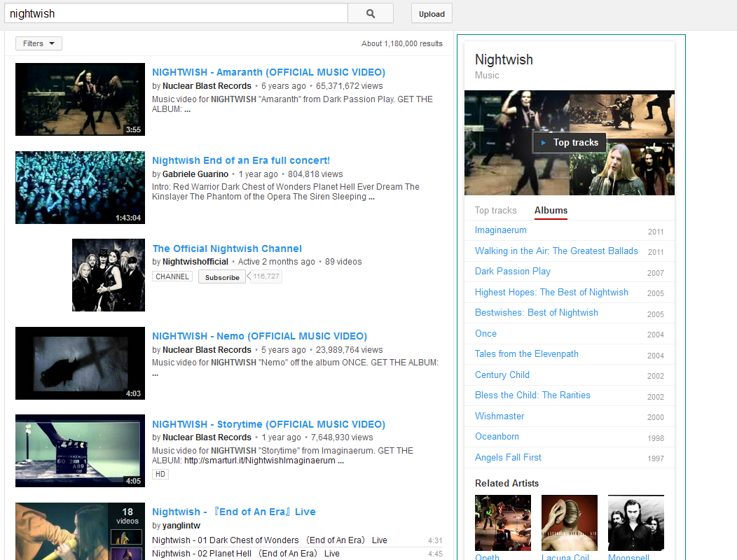Open Bestwishes: Best of Nightwish album
Image resolution: width=737 pixels, height=560 pixels.
pos(537,313)
